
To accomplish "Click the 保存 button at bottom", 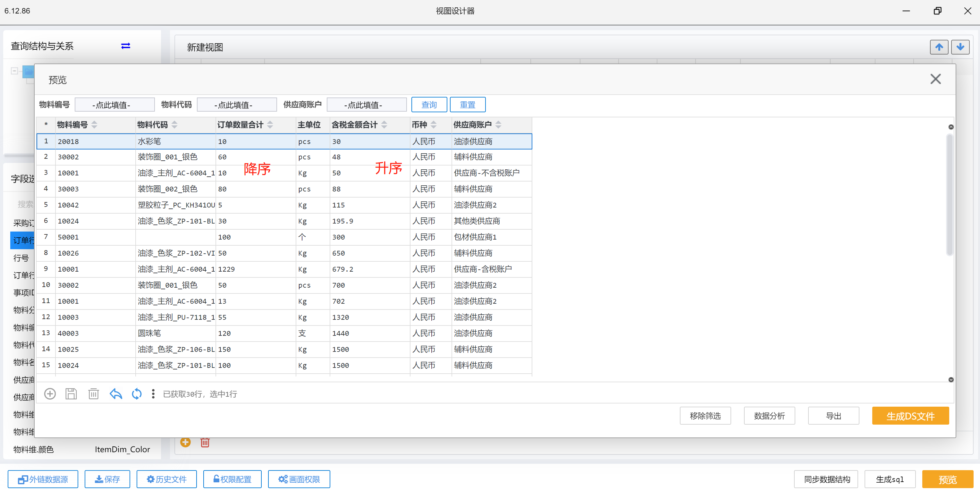I will pos(107,479).
